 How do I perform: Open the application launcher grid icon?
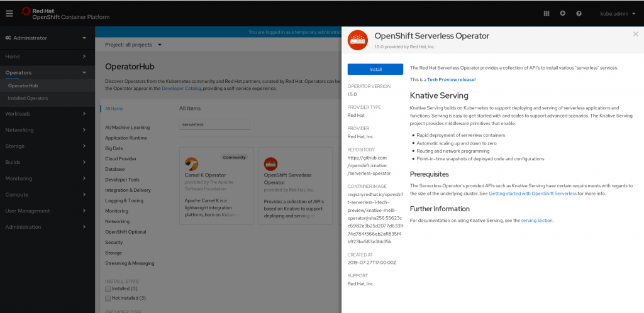546,13
